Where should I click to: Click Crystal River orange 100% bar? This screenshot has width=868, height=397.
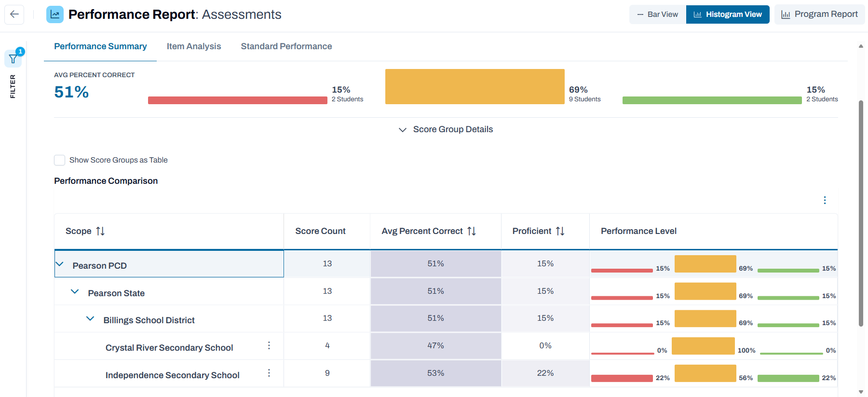pyautogui.click(x=703, y=346)
